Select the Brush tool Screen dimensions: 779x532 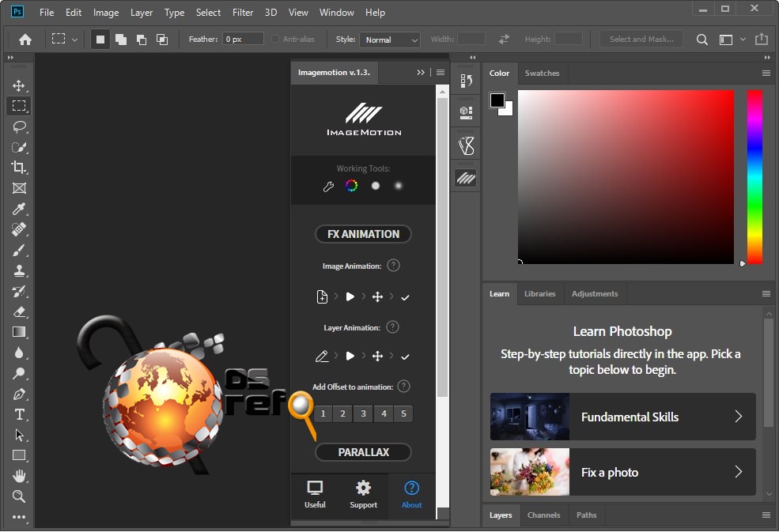click(x=19, y=250)
